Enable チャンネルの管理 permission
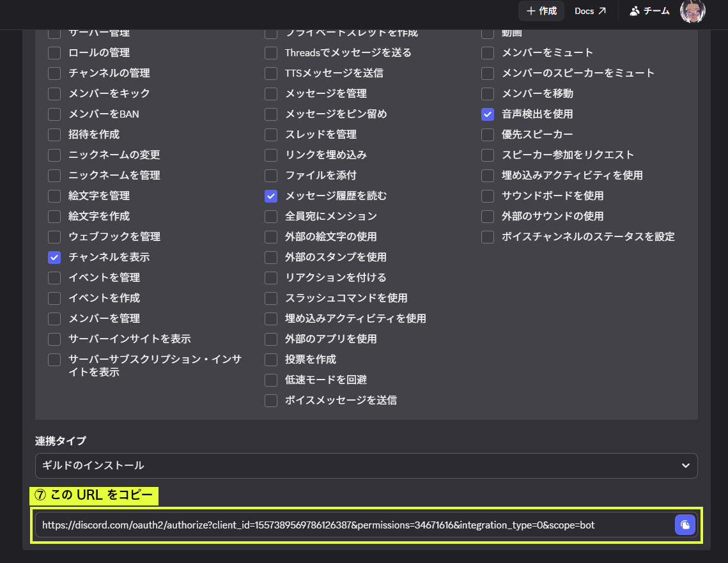 point(54,73)
